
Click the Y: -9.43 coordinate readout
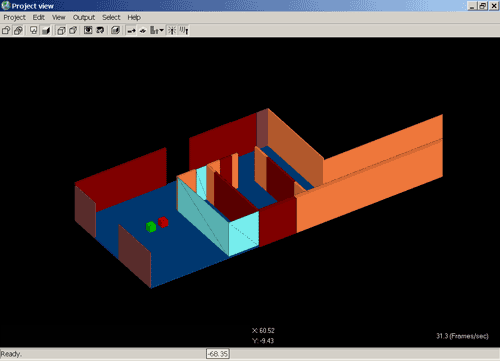[263, 341]
